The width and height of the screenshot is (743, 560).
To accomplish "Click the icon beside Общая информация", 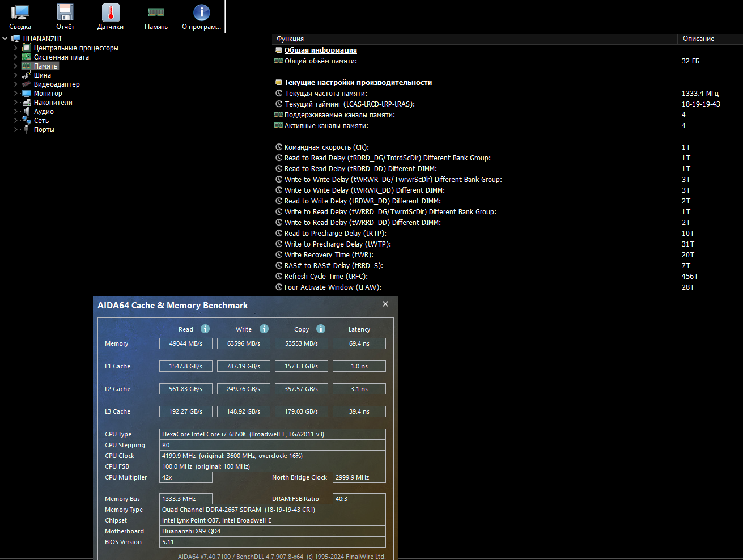I will click(279, 50).
